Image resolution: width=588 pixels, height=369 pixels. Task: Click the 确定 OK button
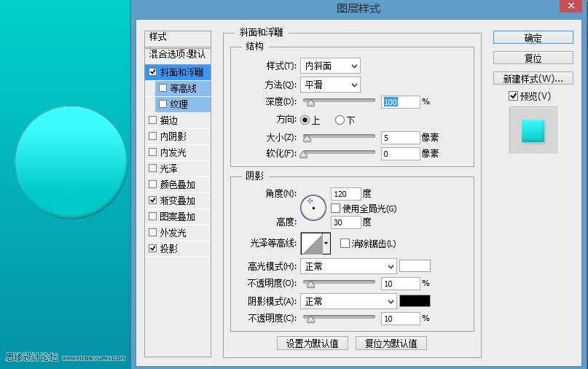(533, 38)
